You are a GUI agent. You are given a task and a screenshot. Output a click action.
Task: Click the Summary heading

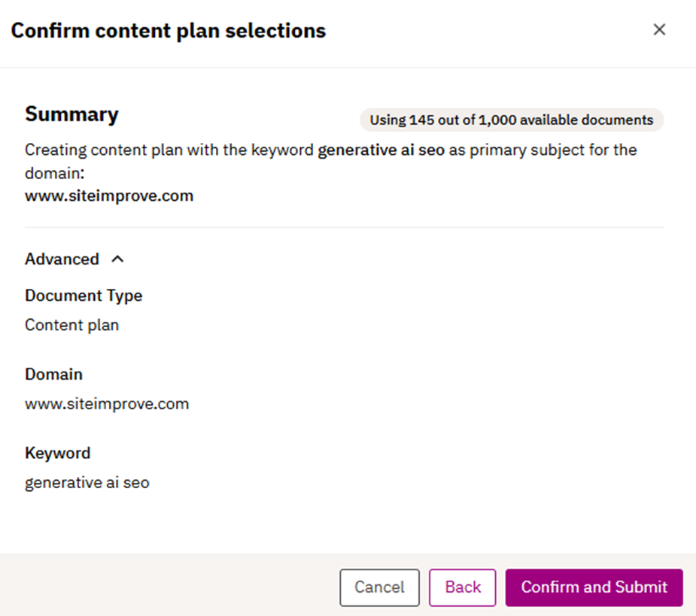click(x=71, y=114)
